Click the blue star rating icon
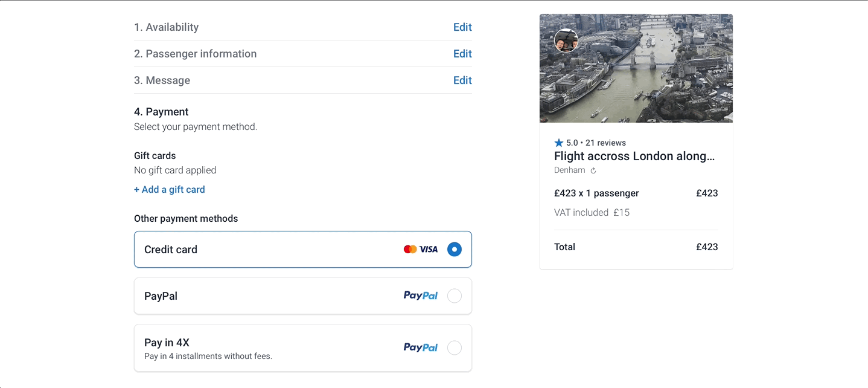Screen dimensions: 868x388 (559, 143)
